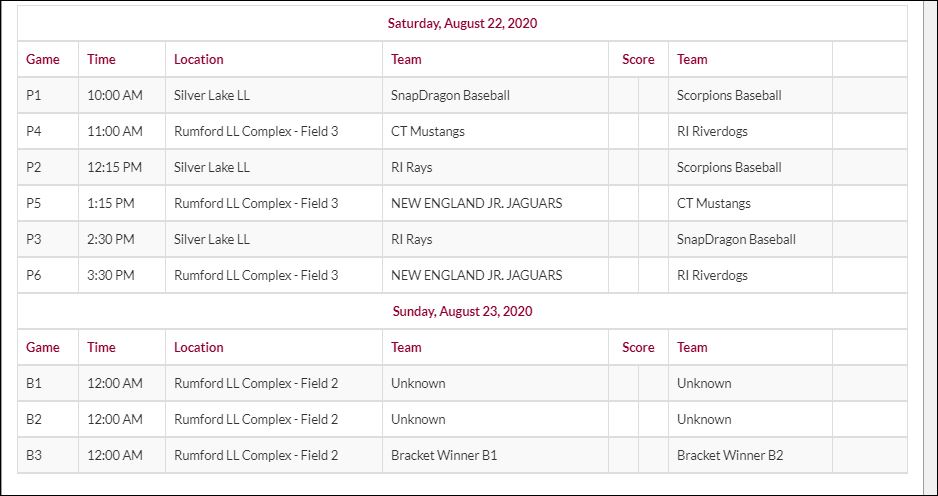
Task: Click the Sunday, August 23, 2020 heading
Action: click(461, 311)
